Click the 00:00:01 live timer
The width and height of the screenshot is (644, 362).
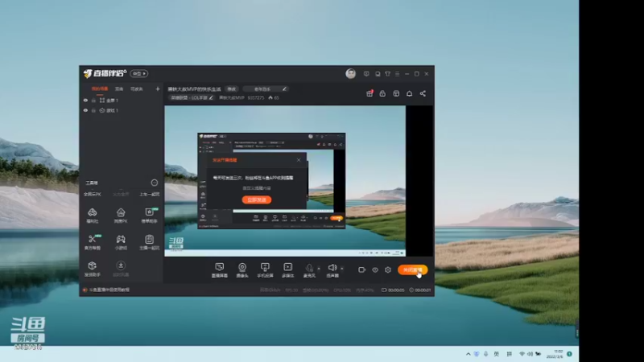(419, 290)
